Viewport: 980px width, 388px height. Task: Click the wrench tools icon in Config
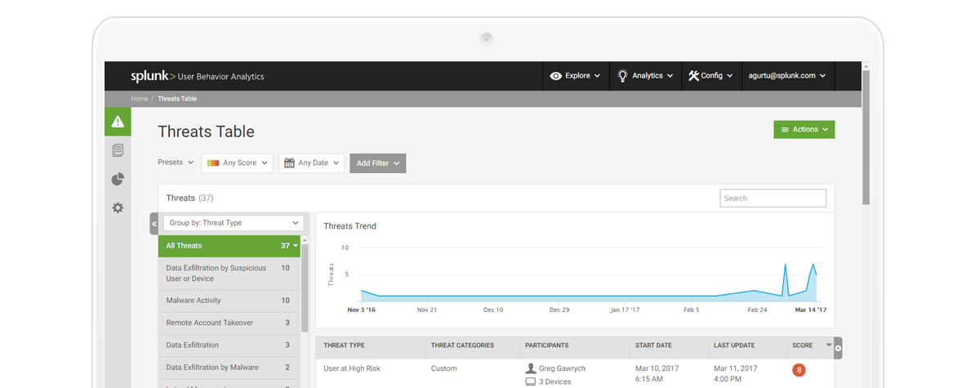[693, 75]
